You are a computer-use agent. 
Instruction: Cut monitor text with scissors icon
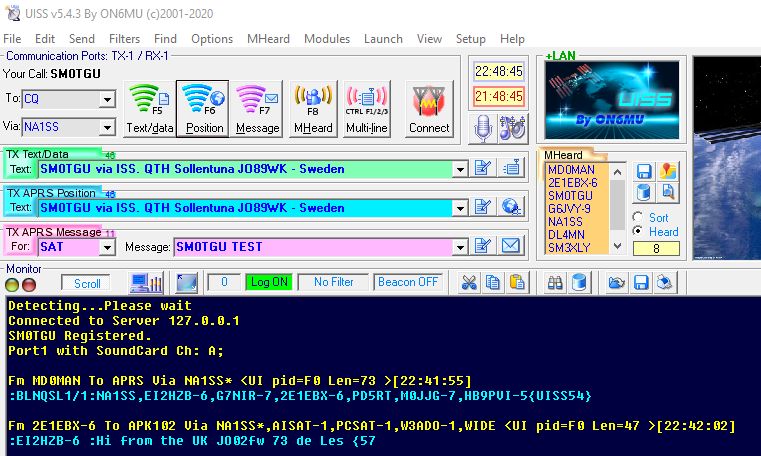(469, 283)
